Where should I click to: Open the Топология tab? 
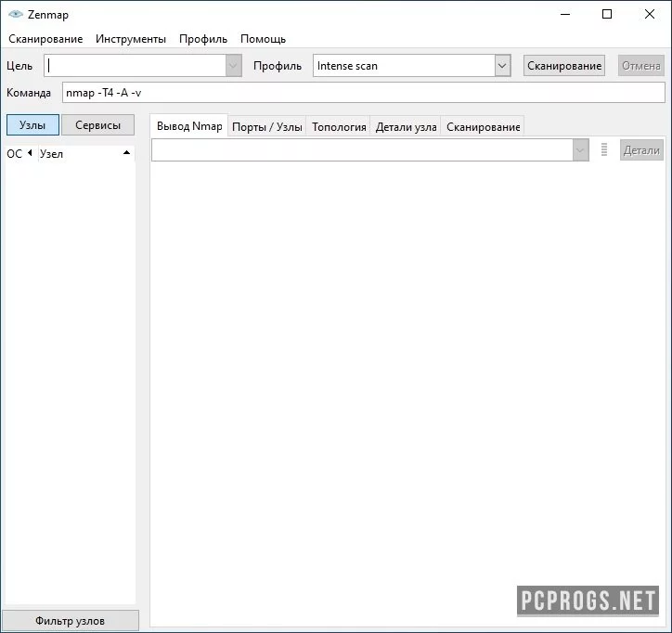339,127
